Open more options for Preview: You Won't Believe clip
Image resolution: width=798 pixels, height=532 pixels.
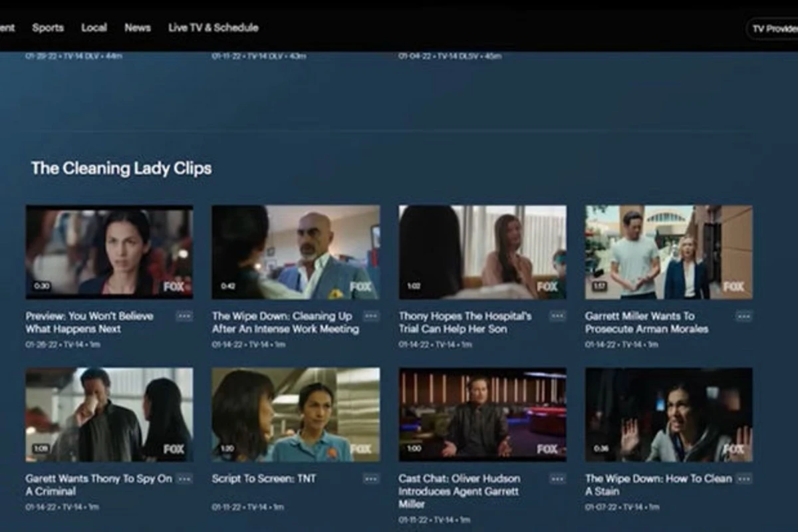point(184,316)
